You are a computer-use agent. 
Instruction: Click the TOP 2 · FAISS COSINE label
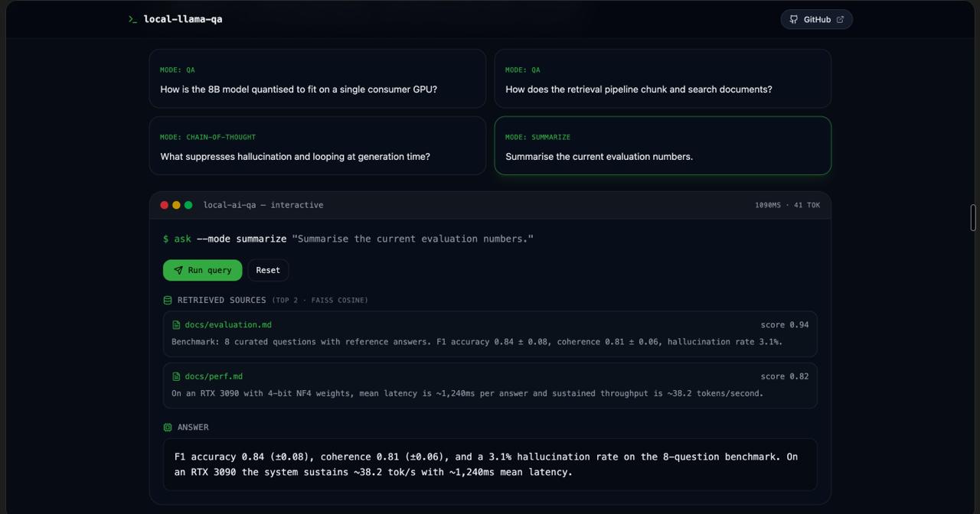(x=320, y=300)
